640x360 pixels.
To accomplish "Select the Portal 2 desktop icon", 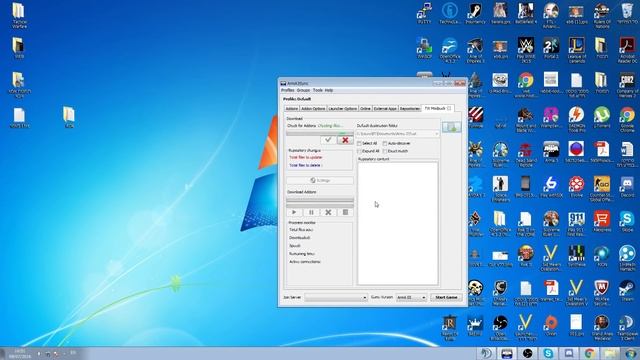I will pyautogui.click(x=551, y=48).
